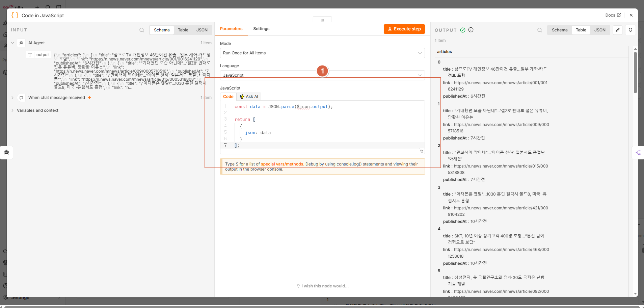Switch OUTPUT view to Schema
644x308 pixels.
coord(560,30)
